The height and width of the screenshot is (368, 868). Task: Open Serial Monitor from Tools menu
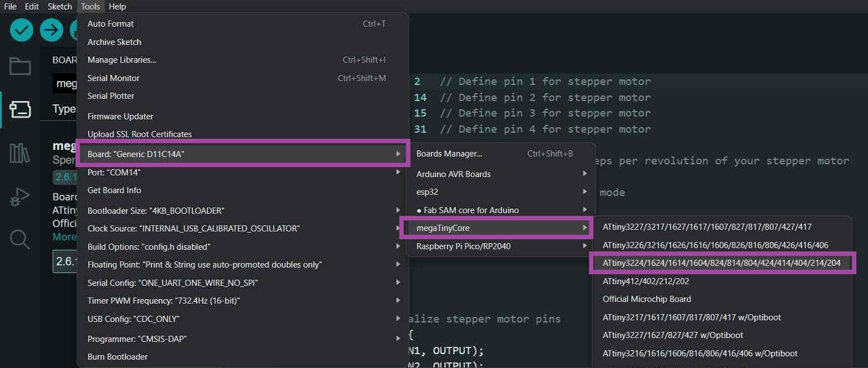(x=113, y=78)
